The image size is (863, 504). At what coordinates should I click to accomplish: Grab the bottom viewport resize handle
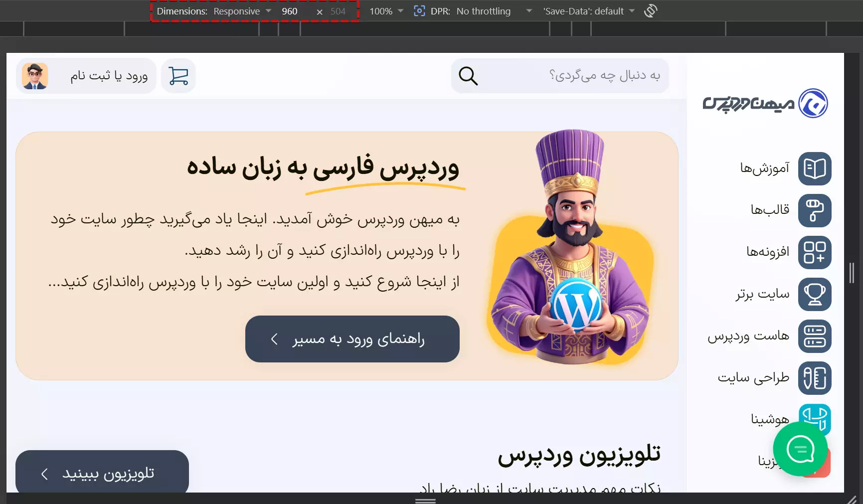(425, 501)
